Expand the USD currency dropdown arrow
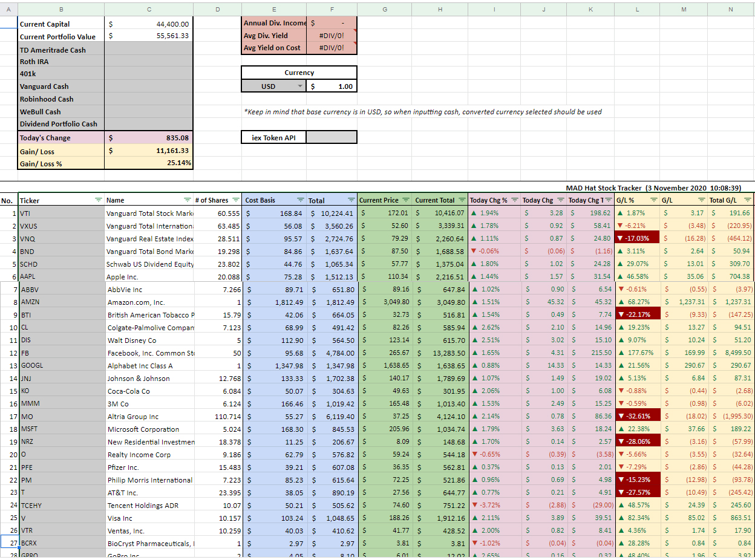This screenshot has height=560, width=755. click(300, 86)
